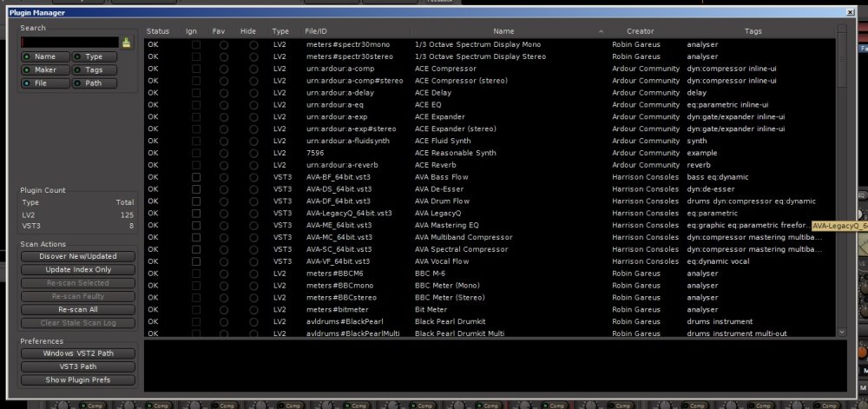Hide the AVA Vocal Flow plugin

pyautogui.click(x=253, y=261)
